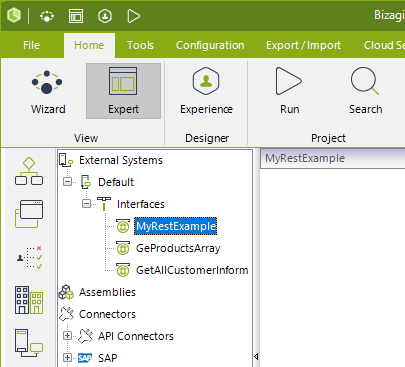Open Processes module in left sidebar
405x367 pixels.
[x=29, y=171]
